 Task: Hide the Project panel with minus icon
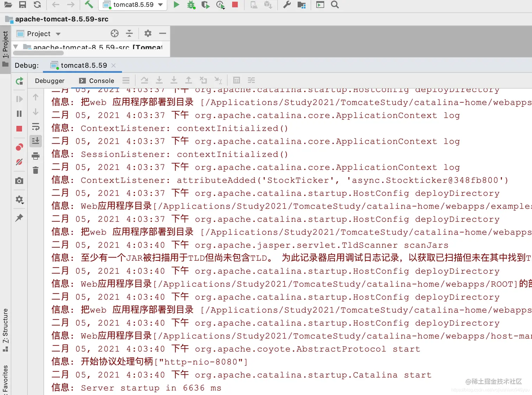(x=163, y=33)
